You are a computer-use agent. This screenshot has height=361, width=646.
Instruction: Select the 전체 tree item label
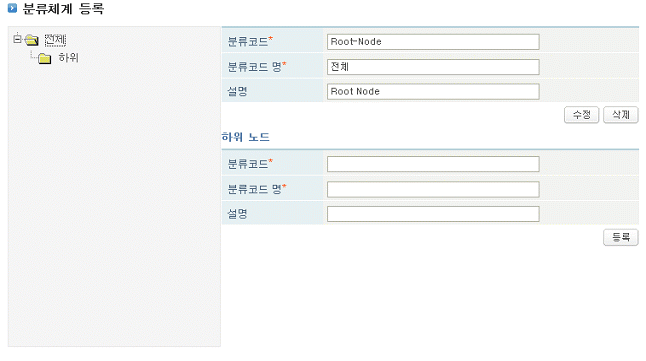tap(55, 40)
